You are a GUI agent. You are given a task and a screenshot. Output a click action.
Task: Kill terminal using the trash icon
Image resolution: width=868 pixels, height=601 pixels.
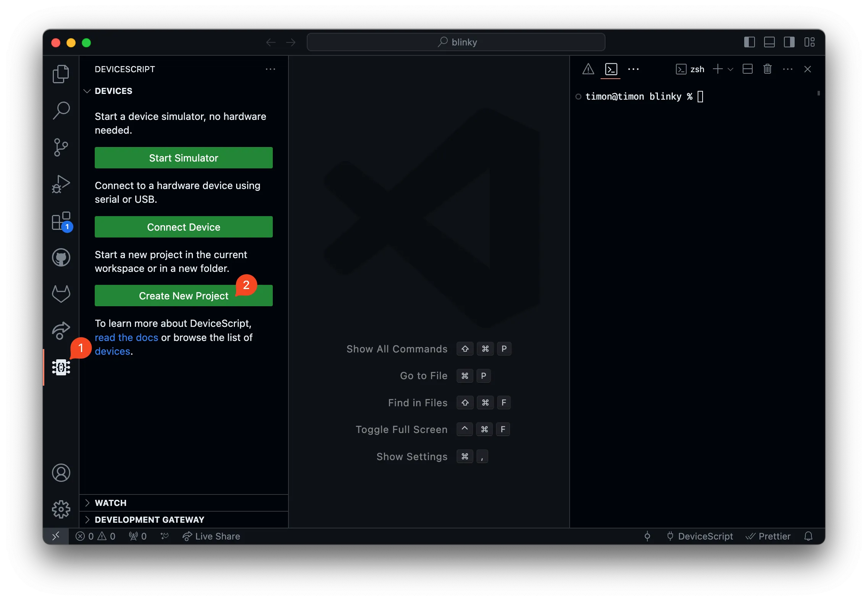pos(767,69)
